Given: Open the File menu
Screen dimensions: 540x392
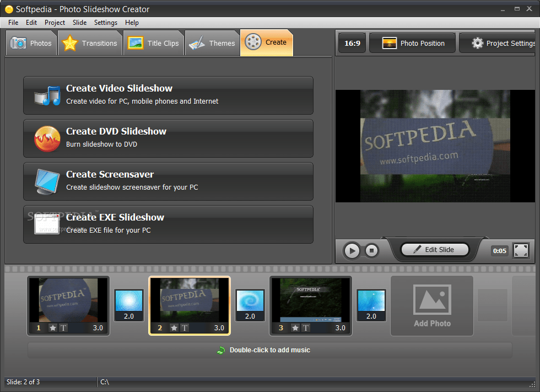Looking at the screenshot, I should coord(13,23).
